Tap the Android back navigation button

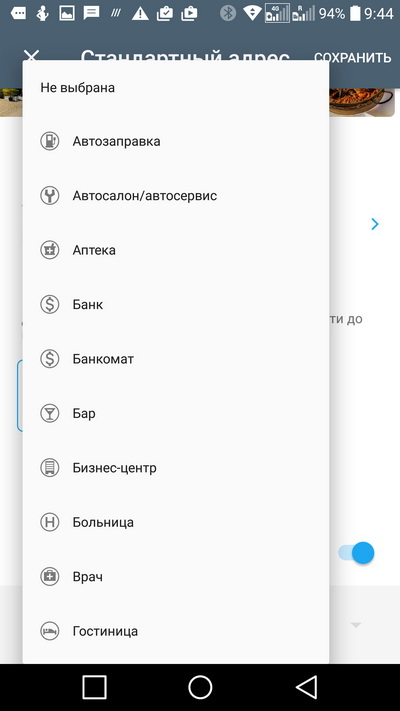tap(307, 687)
